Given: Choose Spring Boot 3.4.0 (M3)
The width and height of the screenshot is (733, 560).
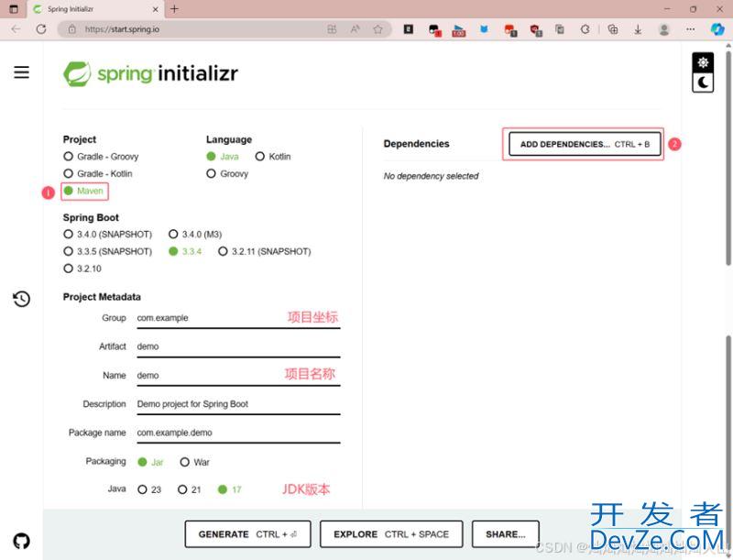Looking at the screenshot, I should point(195,234).
